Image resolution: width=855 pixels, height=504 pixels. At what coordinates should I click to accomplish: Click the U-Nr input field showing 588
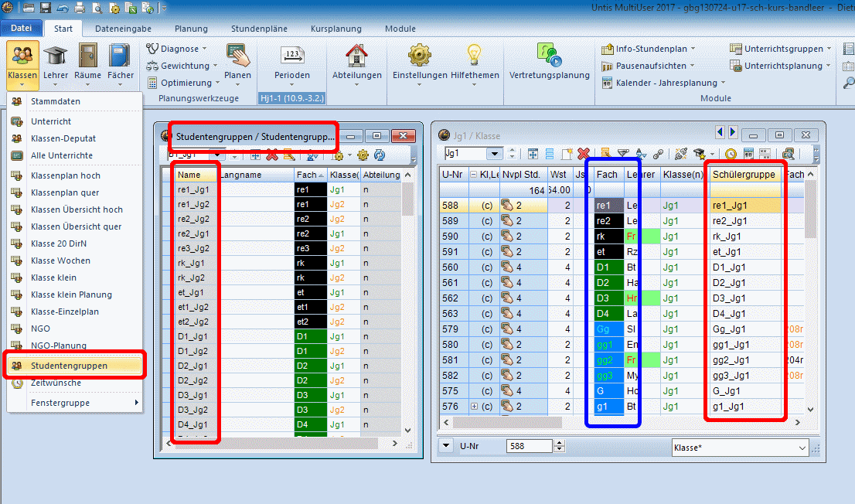click(x=529, y=446)
